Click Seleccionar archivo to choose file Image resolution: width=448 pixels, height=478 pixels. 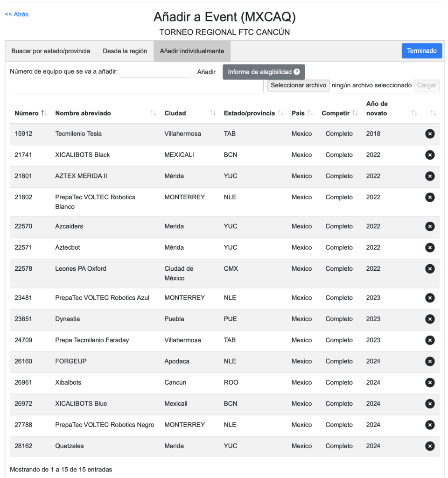(x=298, y=85)
